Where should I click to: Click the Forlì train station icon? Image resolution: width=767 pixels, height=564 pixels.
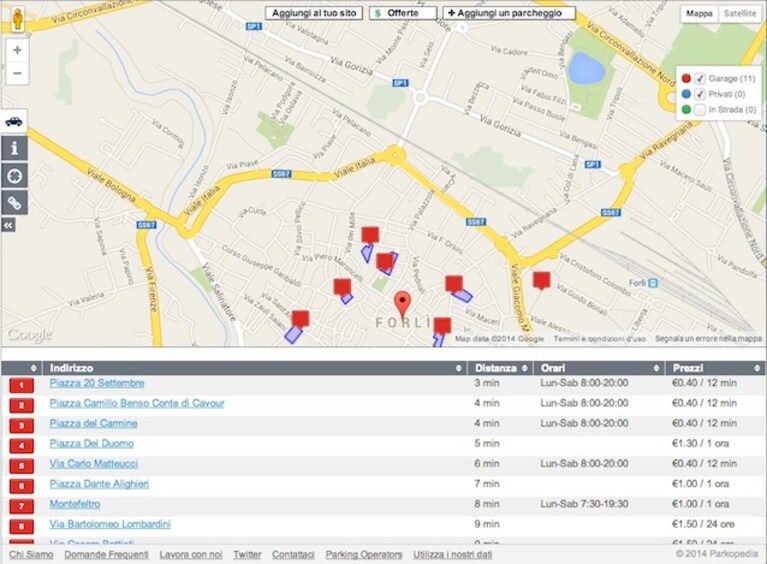click(x=653, y=283)
